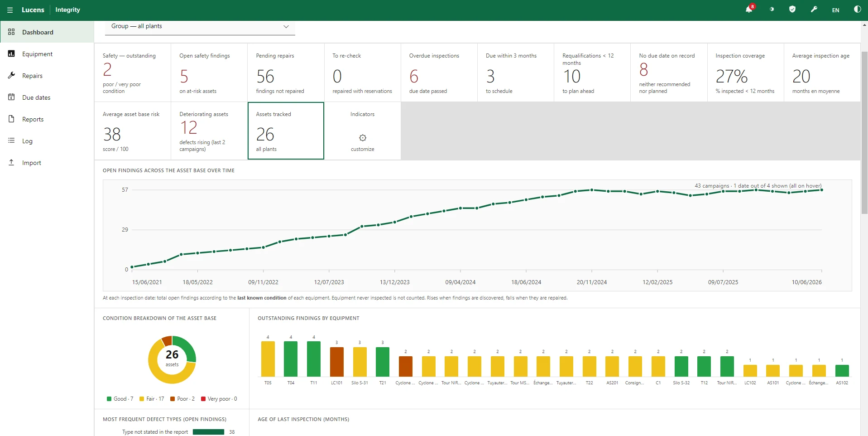Click the T05 bar in the outstanding findings chart
Image resolution: width=868 pixels, height=436 pixels.
[268, 358]
